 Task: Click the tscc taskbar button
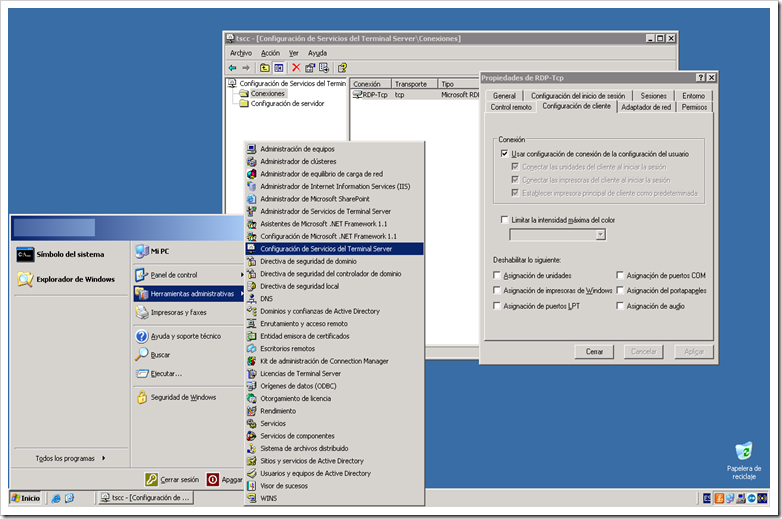pyautogui.click(x=146, y=498)
